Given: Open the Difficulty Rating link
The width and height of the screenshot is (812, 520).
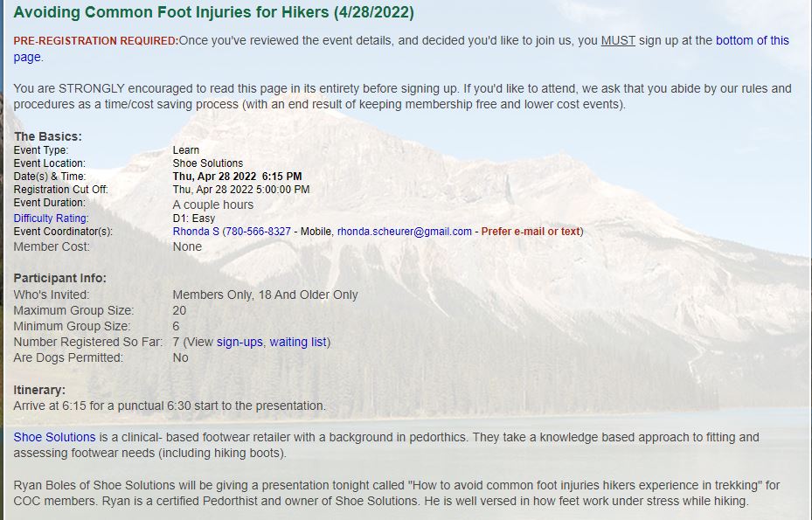Looking at the screenshot, I should click(x=50, y=218).
